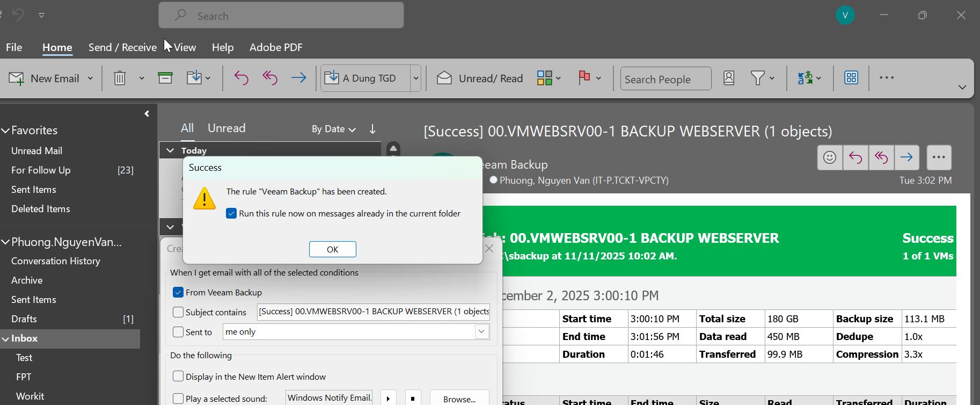Click the Forward arrow in ribbon
This screenshot has width=980, height=405.
[x=298, y=78]
